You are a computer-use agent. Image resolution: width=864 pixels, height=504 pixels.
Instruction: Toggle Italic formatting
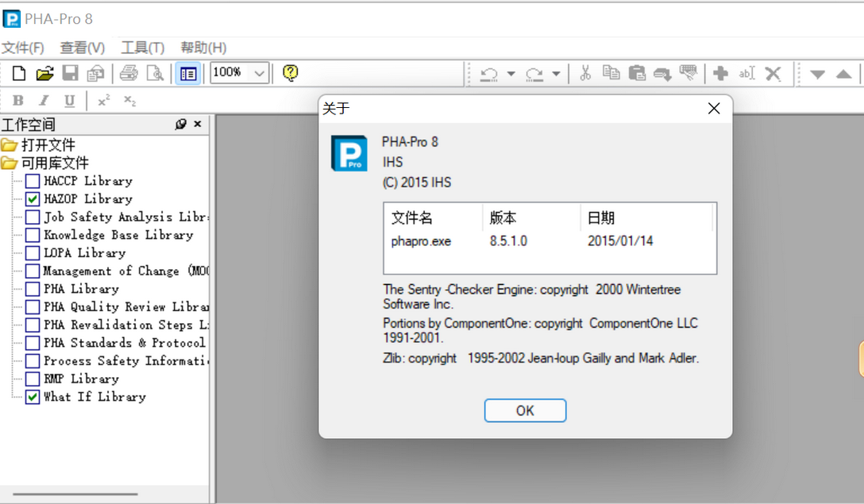[44, 100]
